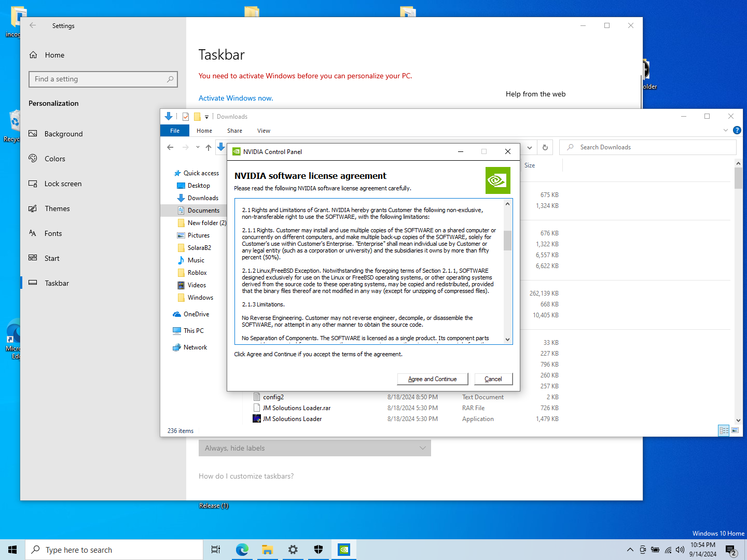Open Background personalization settings
747x560 pixels.
(63, 134)
